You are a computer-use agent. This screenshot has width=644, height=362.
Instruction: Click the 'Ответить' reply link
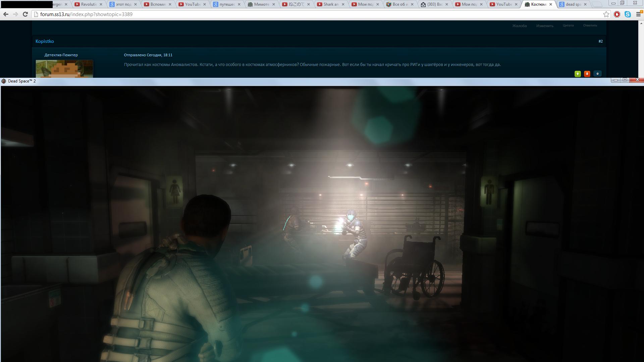tap(590, 25)
